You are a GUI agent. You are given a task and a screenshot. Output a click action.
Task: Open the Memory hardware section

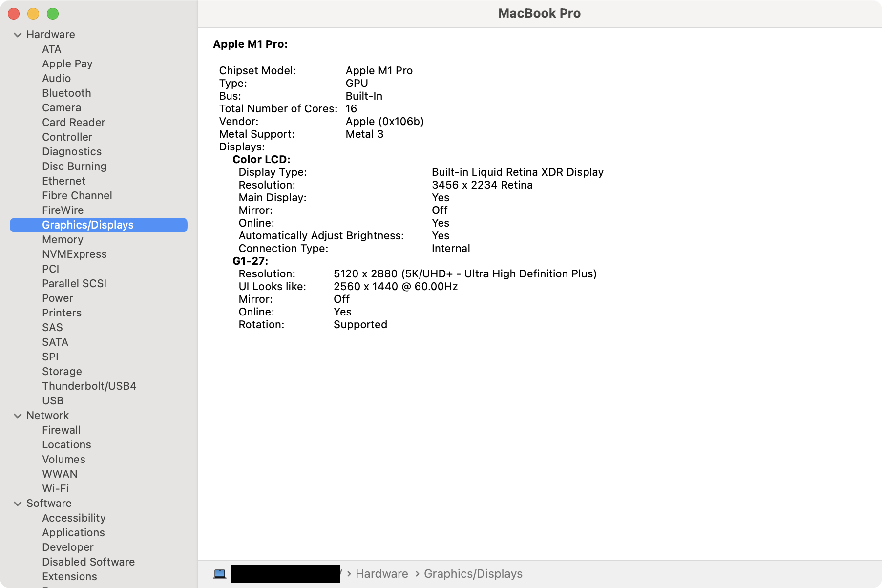(x=63, y=240)
